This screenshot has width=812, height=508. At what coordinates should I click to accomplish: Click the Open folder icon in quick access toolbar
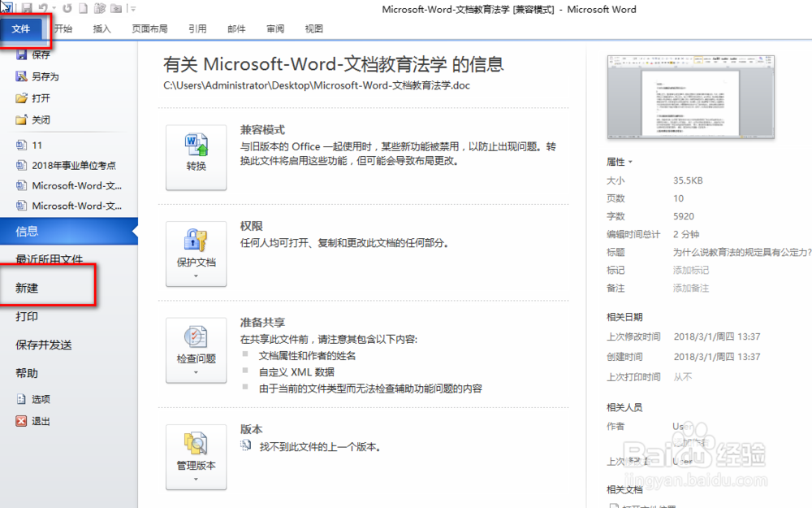(116, 8)
